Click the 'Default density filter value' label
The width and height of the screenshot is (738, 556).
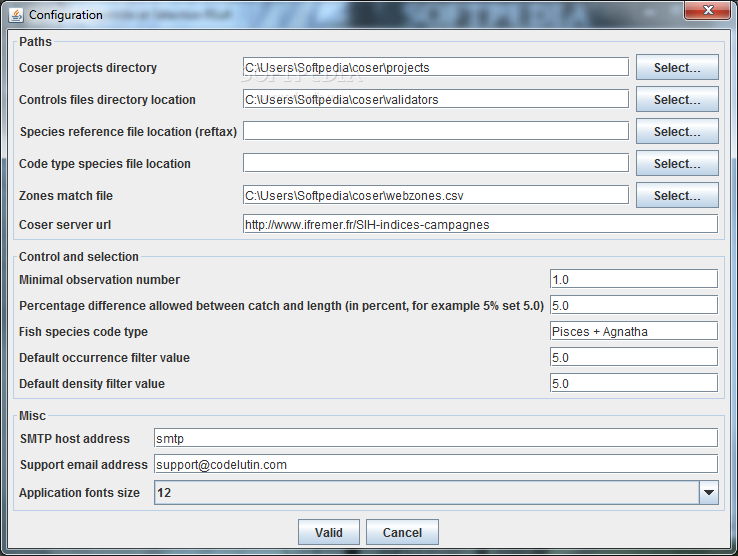[92, 384]
